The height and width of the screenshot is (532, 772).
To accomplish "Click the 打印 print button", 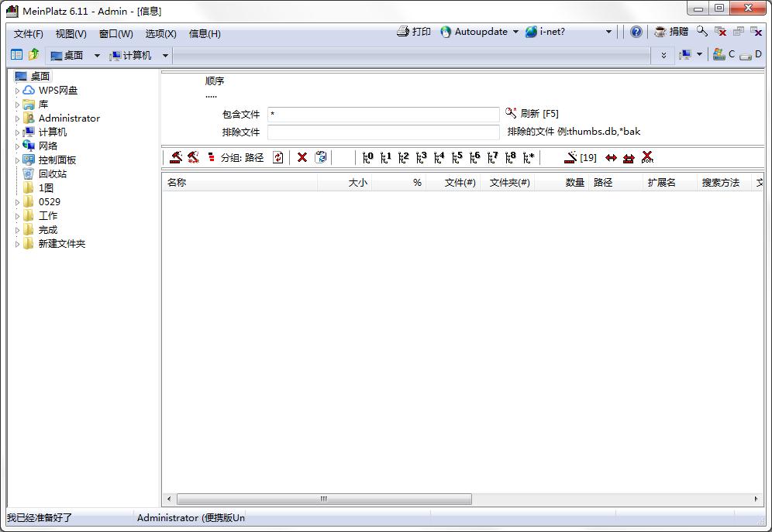I will point(414,32).
